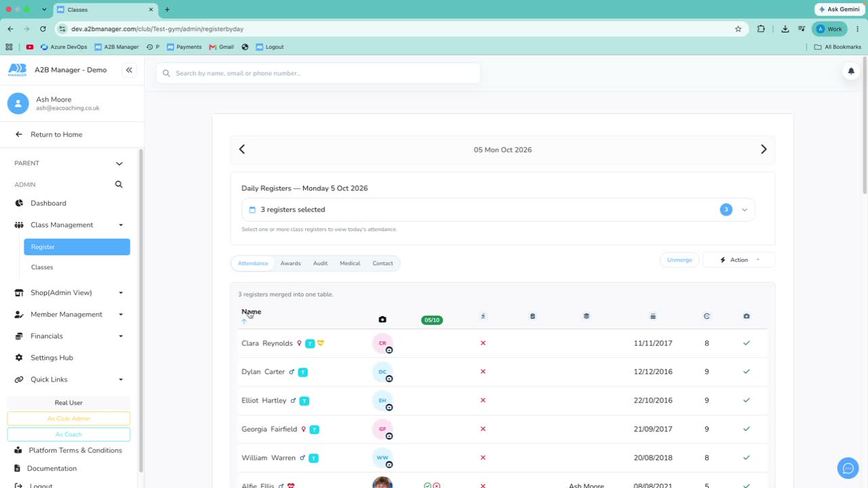Open the chat support bubble
The width and height of the screenshot is (868, 488).
(x=848, y=468)
